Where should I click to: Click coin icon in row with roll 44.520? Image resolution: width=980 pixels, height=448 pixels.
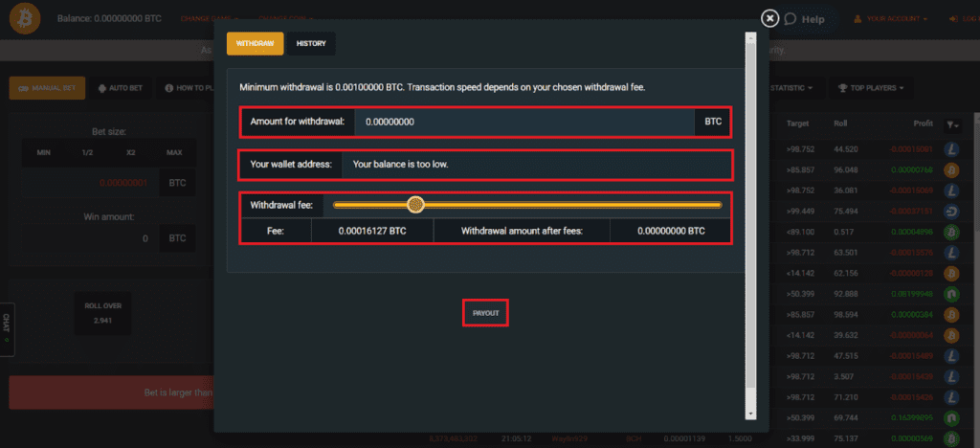point(951,149)
